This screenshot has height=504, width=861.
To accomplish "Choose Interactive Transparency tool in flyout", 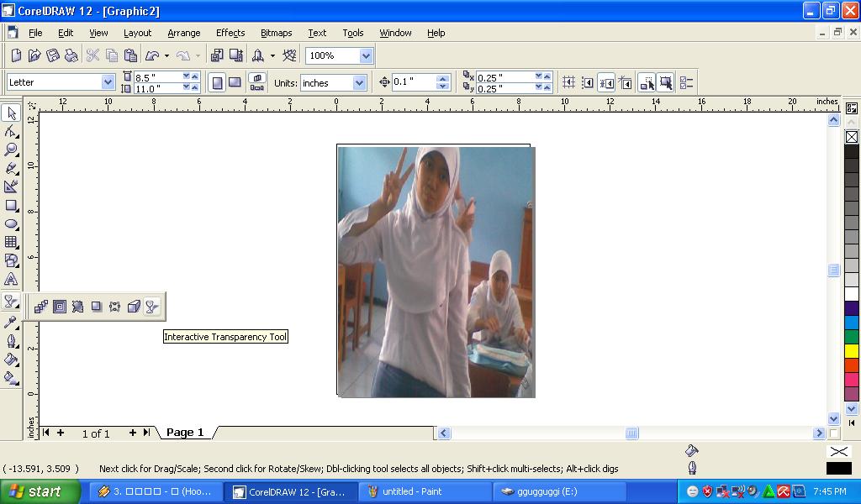I will (151, 307).
